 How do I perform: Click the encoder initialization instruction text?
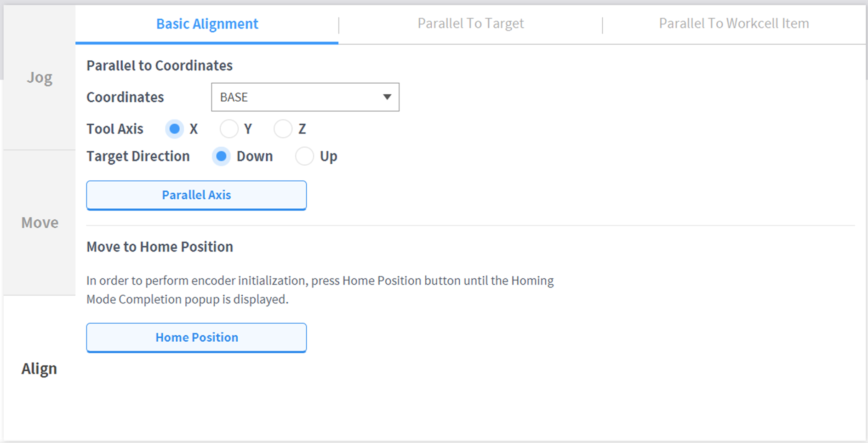(320, 290)
